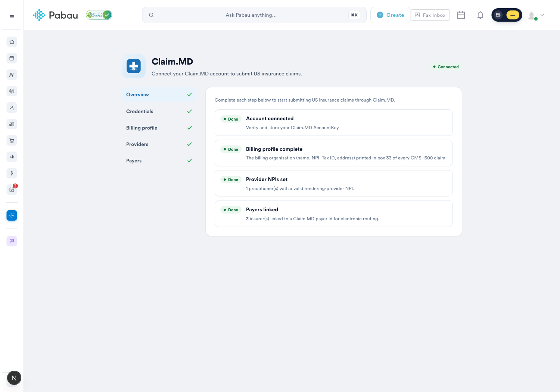The height and width of the screenshot is (392, 560).
Task: Open the cart sidebar icon
Action: tap(12, 140)
